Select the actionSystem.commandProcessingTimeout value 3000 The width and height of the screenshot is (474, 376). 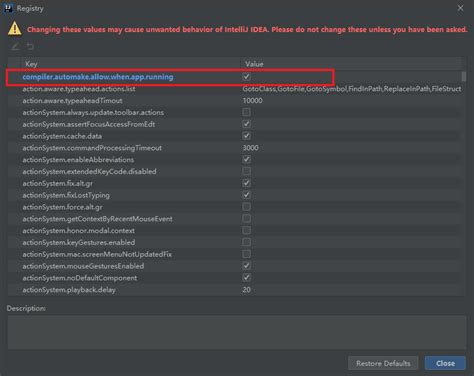(x=250, y=148)
